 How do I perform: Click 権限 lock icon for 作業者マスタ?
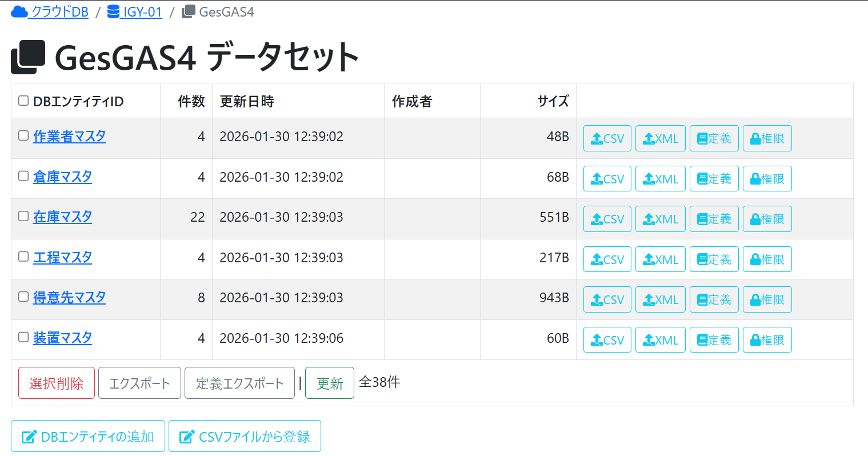(755, 139)
